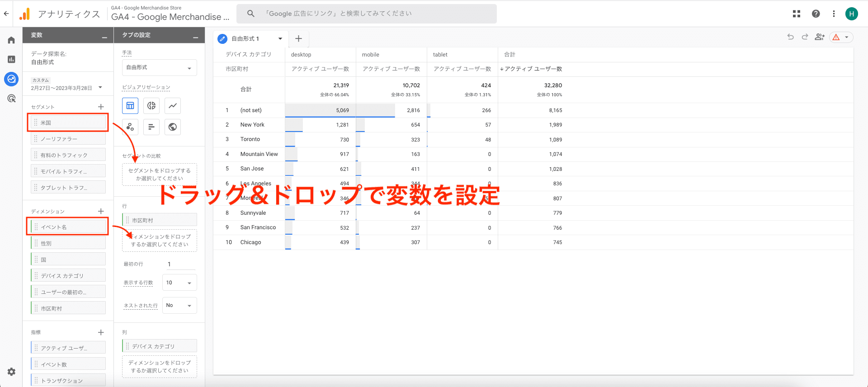Viewport: 868px width, 387px height.
Task: Undo the last change
Action: (x=790, y=37)
